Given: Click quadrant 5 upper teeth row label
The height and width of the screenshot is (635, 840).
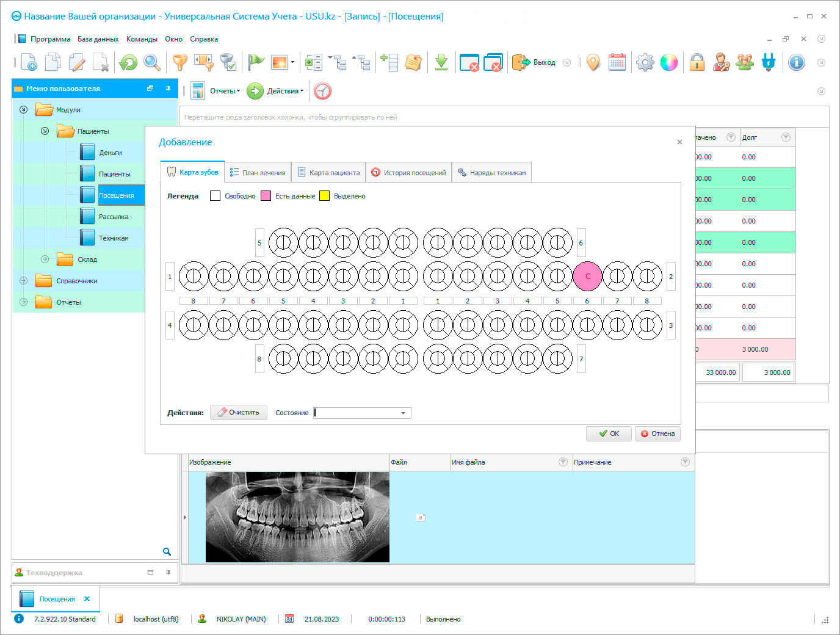Looking at the screenshot, I should [259, 243].
